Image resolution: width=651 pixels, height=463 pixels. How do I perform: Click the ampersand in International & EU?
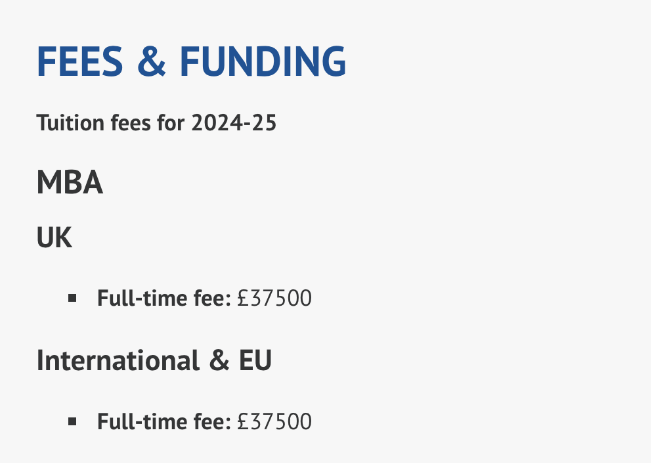(219, 360)
